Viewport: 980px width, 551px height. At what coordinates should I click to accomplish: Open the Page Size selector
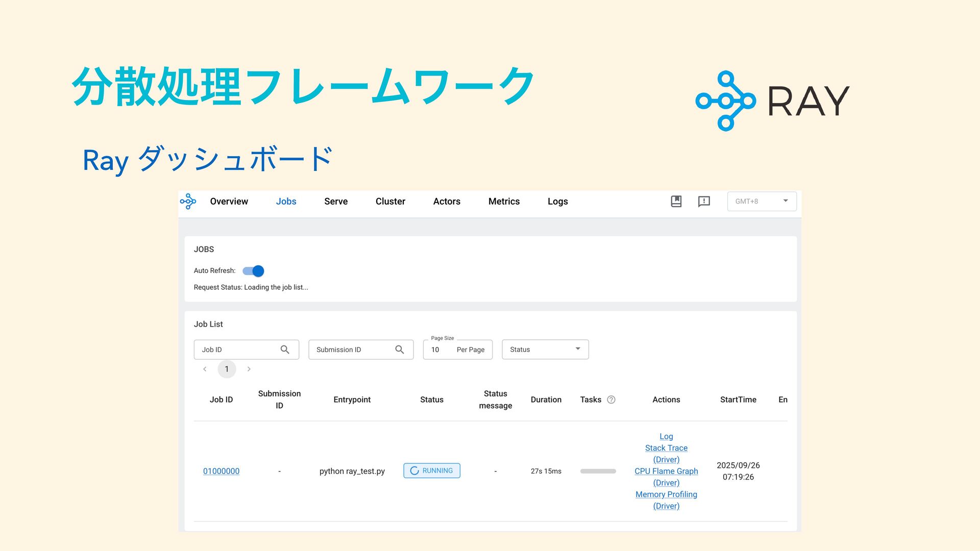click(457, 349)
